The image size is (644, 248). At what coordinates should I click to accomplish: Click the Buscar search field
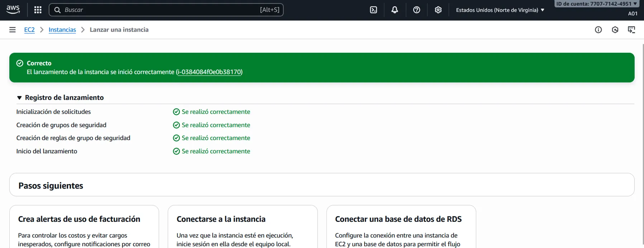(161, 10)
